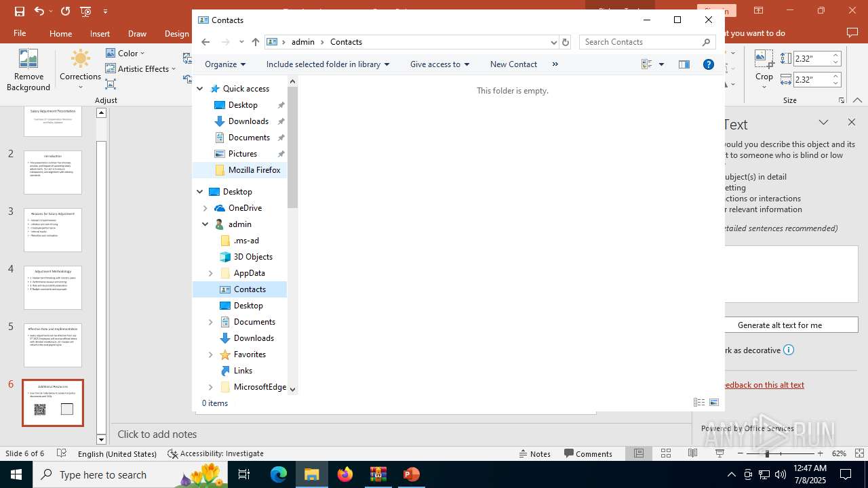Open Firefox from taskbar

(x=345, y=474)
